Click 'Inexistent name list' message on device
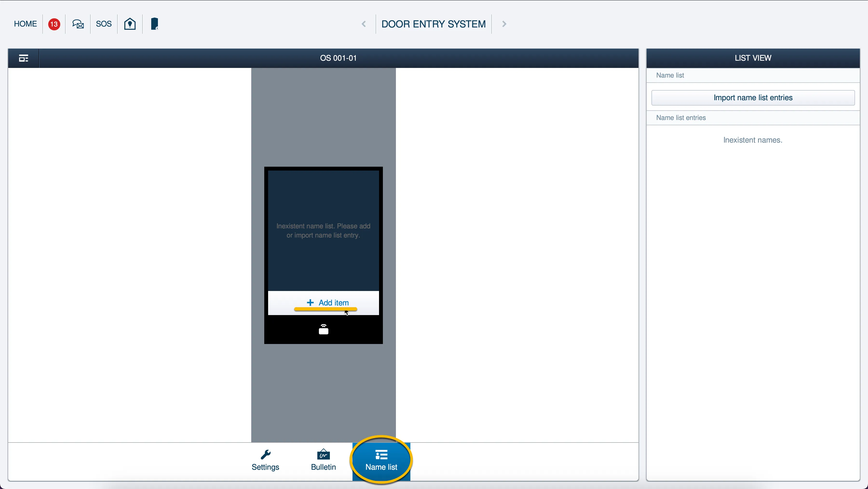Image resolution: width=868 pixels, height=489 pixels. 324,231
